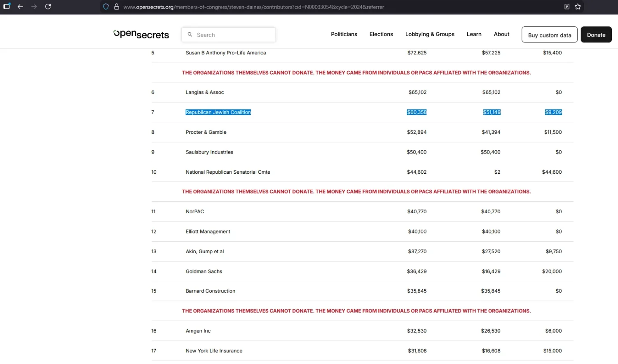This screenshot has height=364, width=618.
Task: Click the $16,429 Goldman Sachs individuals value
Action: click(x=491, y=271)
